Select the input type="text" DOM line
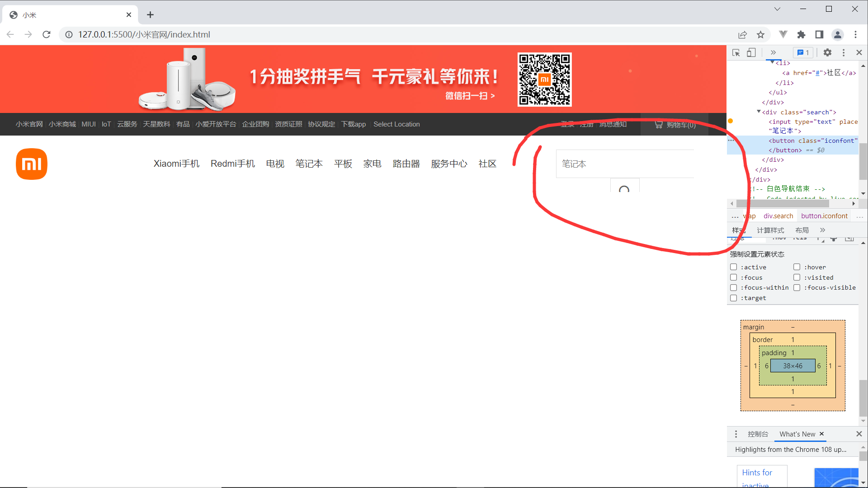This screenshot has height=488, width=868. tap(812, 126)
